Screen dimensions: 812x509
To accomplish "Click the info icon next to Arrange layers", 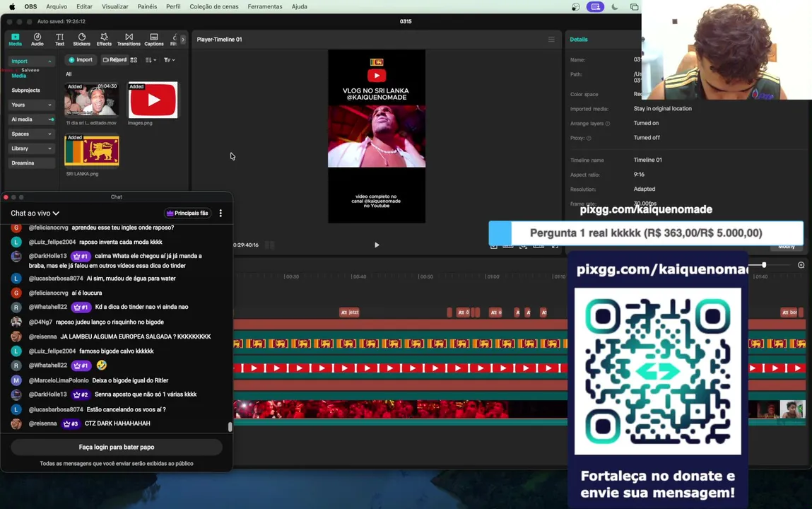I will tap(608, 123).
